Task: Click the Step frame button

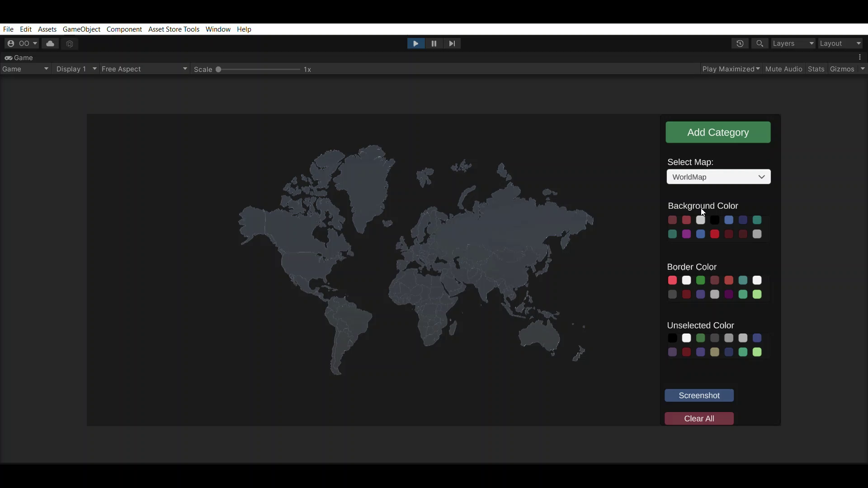Action: click(452, 43)
